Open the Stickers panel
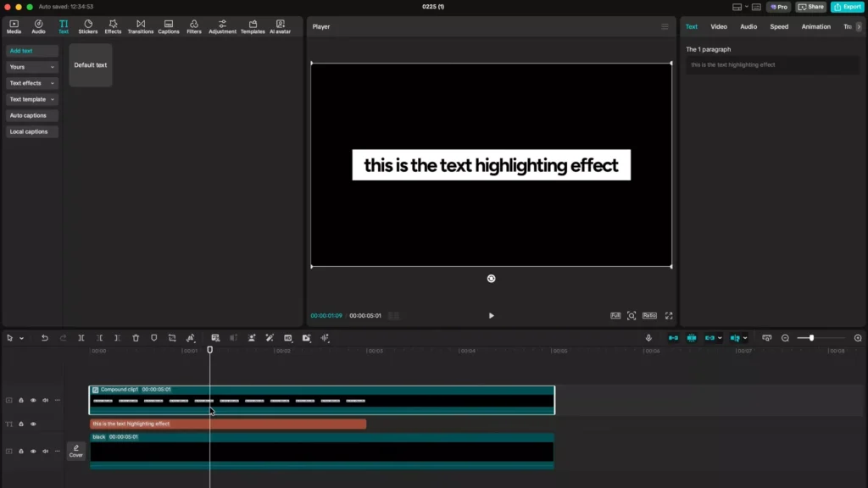 87,25
